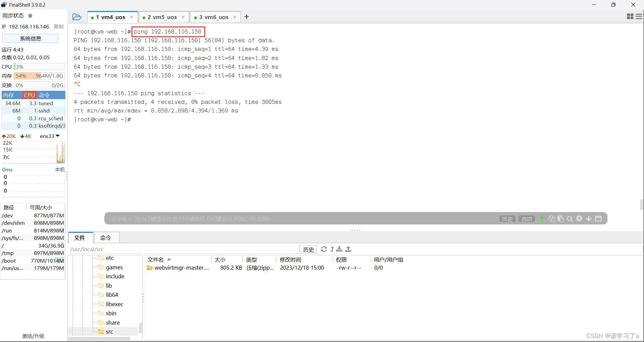The height and width of the screenshot is (342, 644).
Task: Open the ens33 network interface dropdown
Action: click(x=50, y=136)
